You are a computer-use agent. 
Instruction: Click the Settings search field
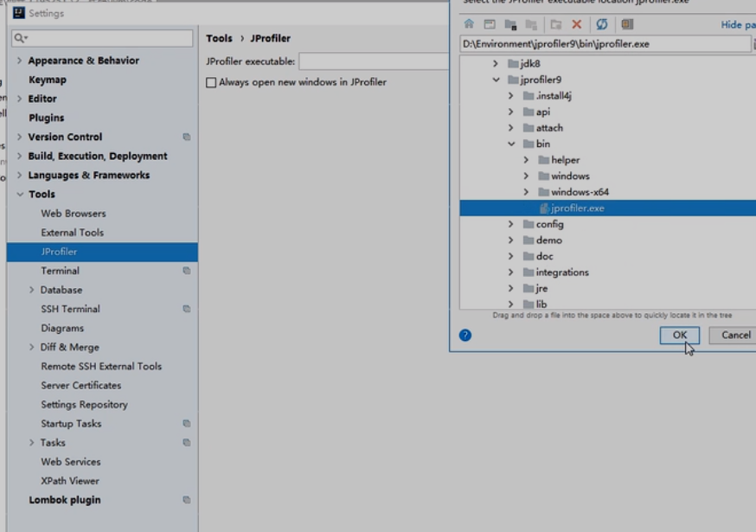click(x=102, y=37)
